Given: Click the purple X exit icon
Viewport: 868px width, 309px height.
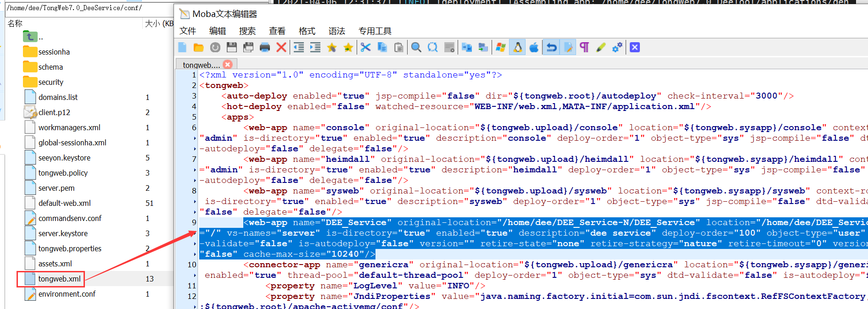Looking at the screenshot, I should (635, 48).
